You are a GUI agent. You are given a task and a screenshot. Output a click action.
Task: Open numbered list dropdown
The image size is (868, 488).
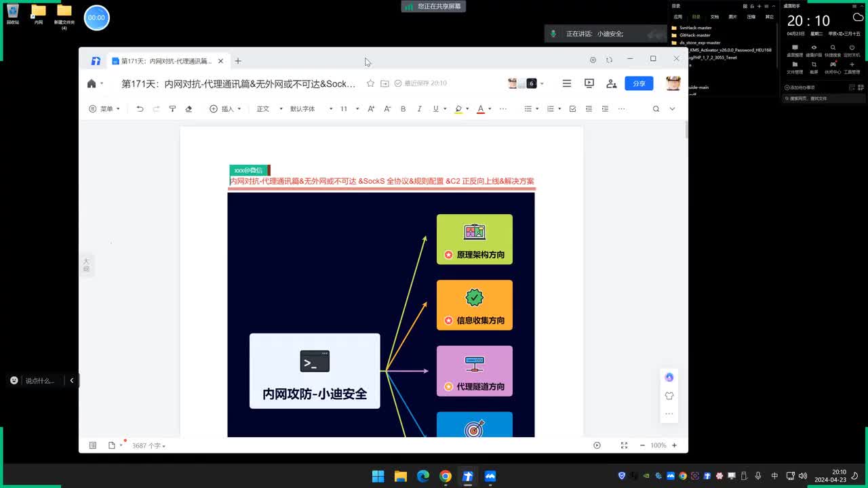[x=554, y=108]
